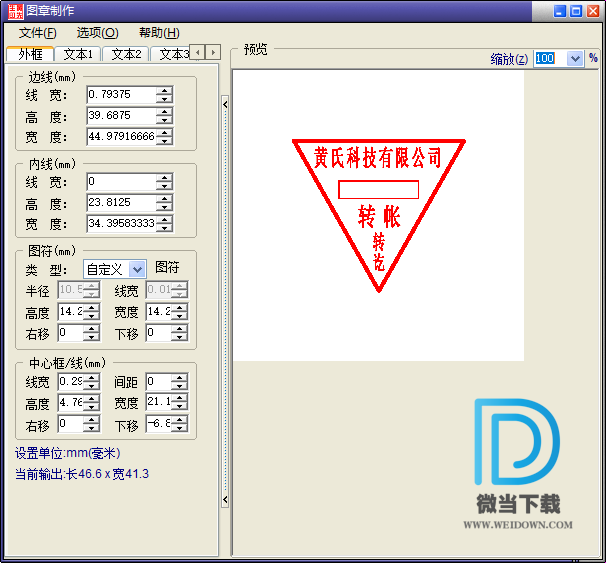The height and width of the screenshot is (563, 606).
Task: Adjust the 图符 下移 spinner
Action: point(179,333)
